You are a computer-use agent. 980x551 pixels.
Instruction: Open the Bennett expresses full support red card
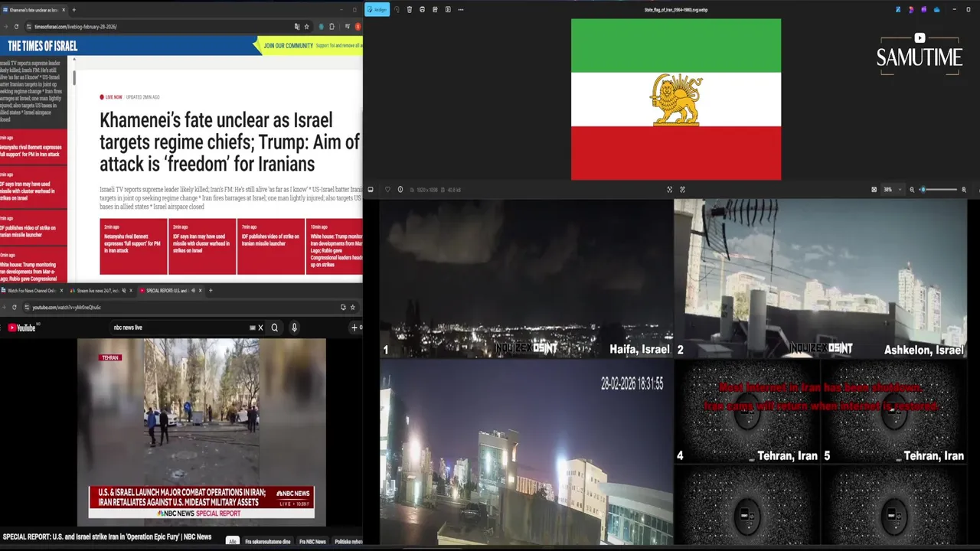tap(133, 246)
